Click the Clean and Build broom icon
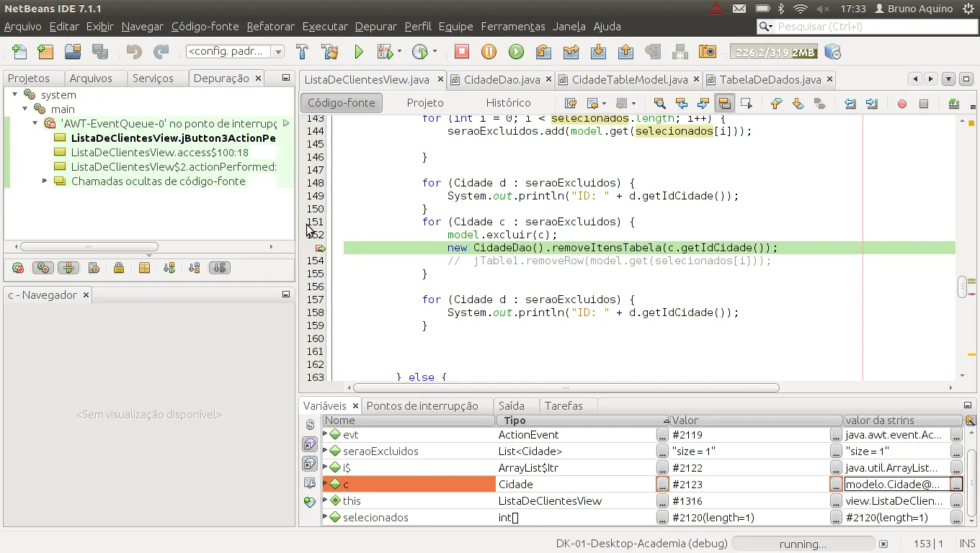980x553 pixels. coord(330,52)
